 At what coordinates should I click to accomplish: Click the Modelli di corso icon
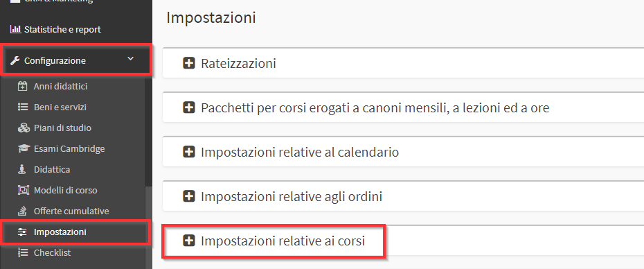(x=22, y=191)
